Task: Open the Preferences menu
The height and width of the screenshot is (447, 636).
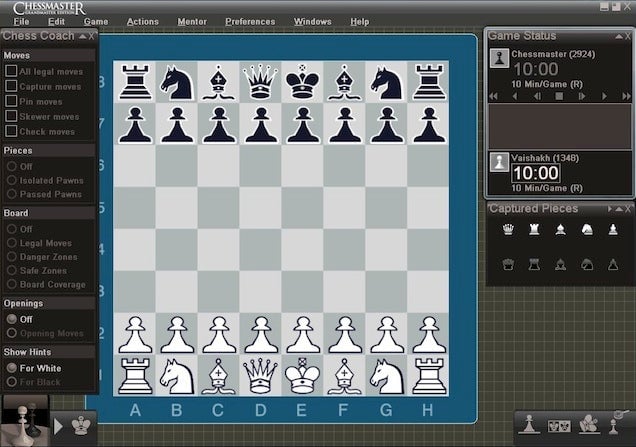Action: coord(250,21)
